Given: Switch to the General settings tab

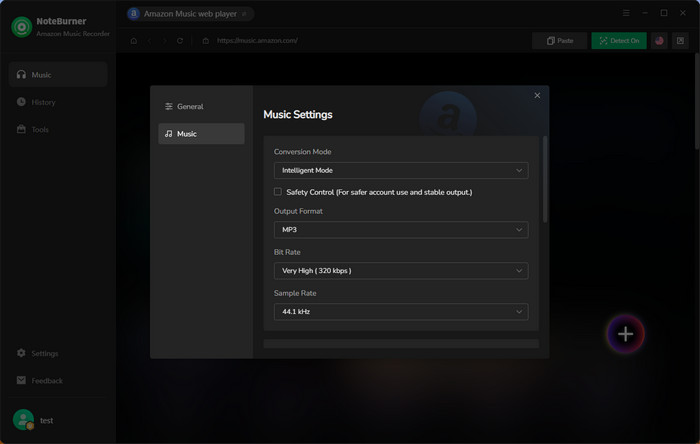Looking at the screenshot, I should (x=201, y=106).
